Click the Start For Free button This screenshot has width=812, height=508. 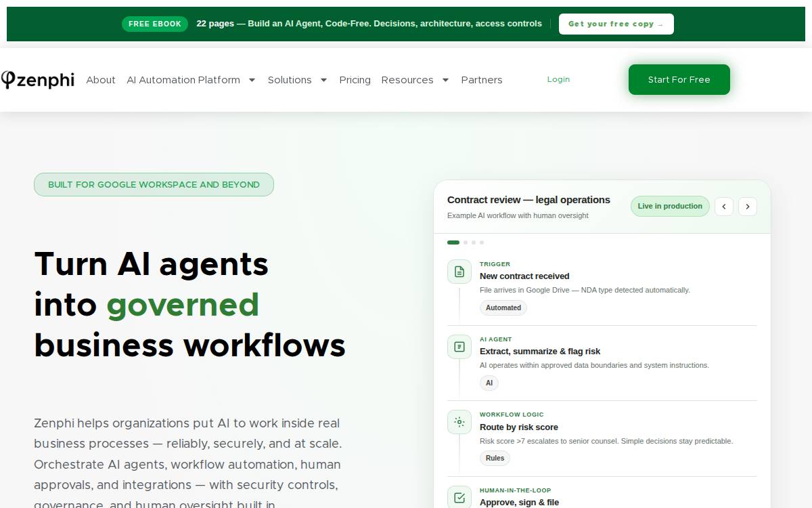[679, 79]
